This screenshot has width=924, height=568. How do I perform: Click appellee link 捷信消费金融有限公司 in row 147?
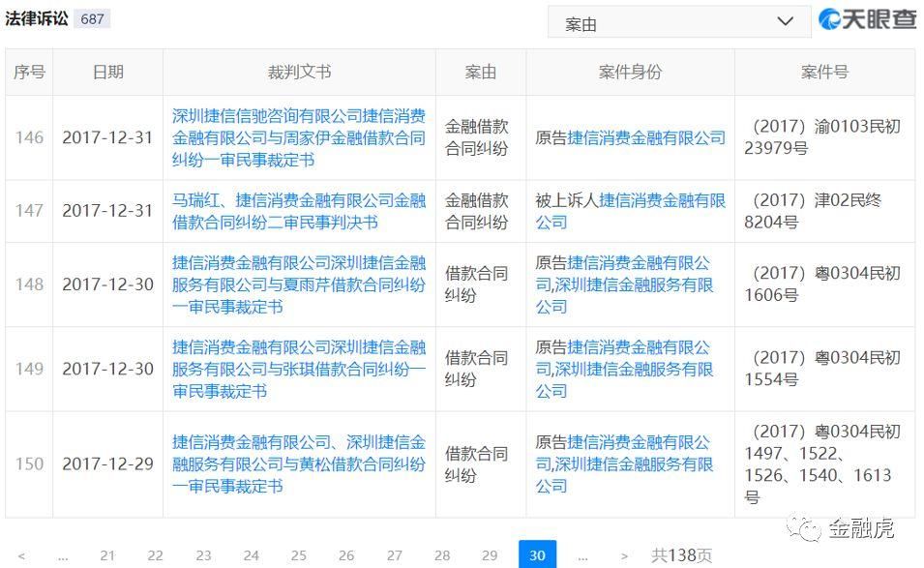tap(631, 211)
